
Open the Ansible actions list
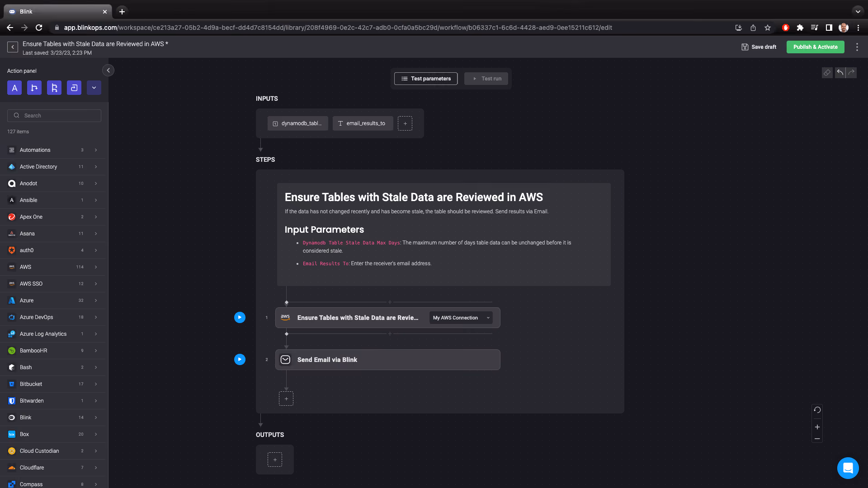click(52, 200)
